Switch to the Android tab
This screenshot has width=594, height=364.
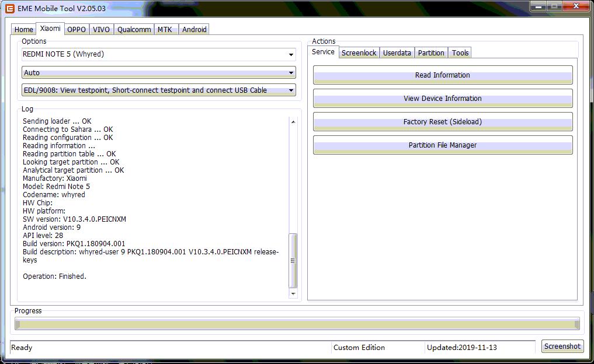tap(194, 30)
